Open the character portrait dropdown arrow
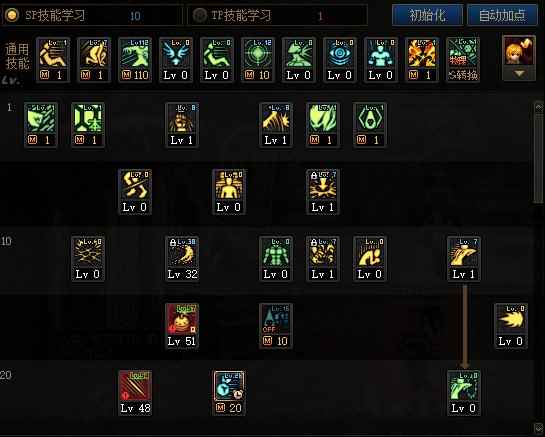 pos(519,74)
